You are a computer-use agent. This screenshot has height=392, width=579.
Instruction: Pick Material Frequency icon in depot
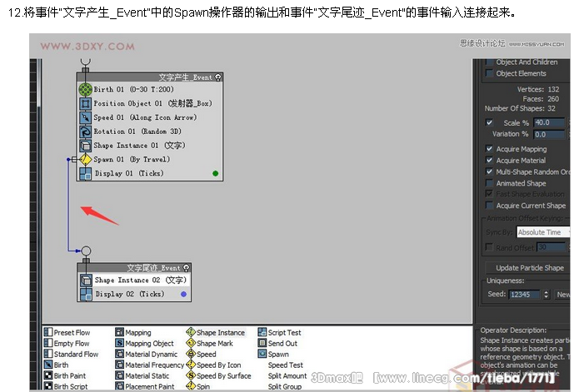(119, 365)
